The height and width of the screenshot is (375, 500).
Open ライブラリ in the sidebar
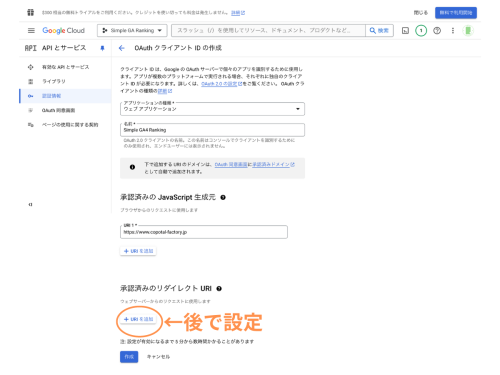pos(65,81)
